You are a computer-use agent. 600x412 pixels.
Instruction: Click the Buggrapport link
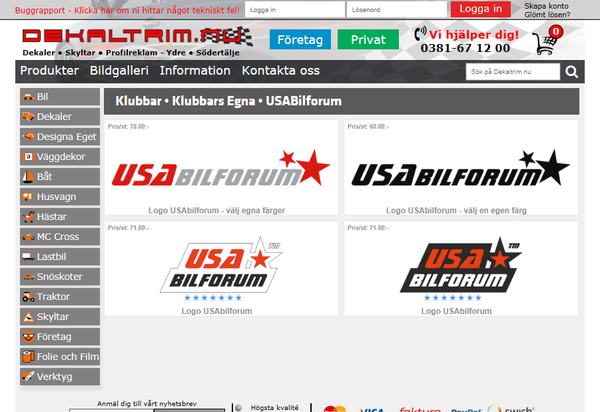(127, 10)
